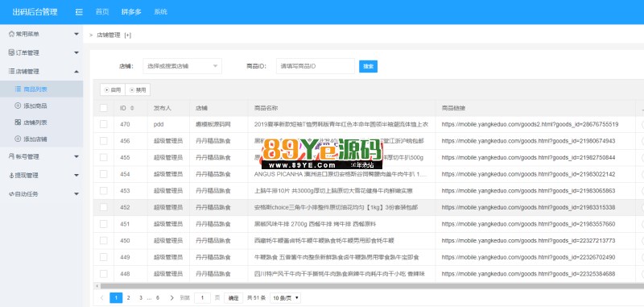Collapse sidebar with the menu fold icon

(79, 12)
